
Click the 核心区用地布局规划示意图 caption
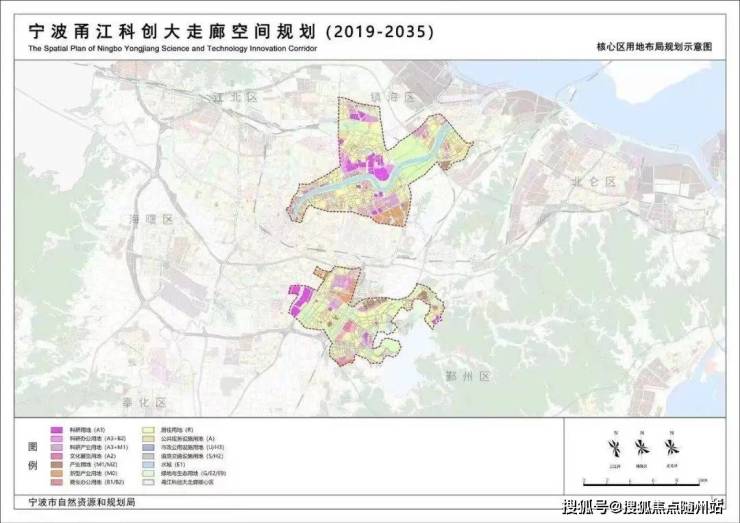(x=654, y=47)
